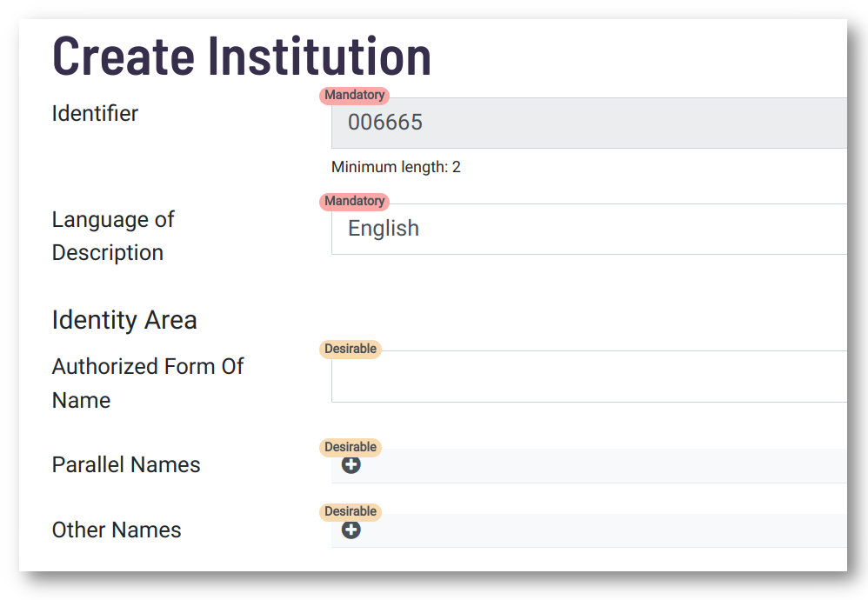Image resolution: width=868 pixels, height=600 pixels.
Task: Add a new Other Names entry with plus icon
Action: tap(351, 530)
